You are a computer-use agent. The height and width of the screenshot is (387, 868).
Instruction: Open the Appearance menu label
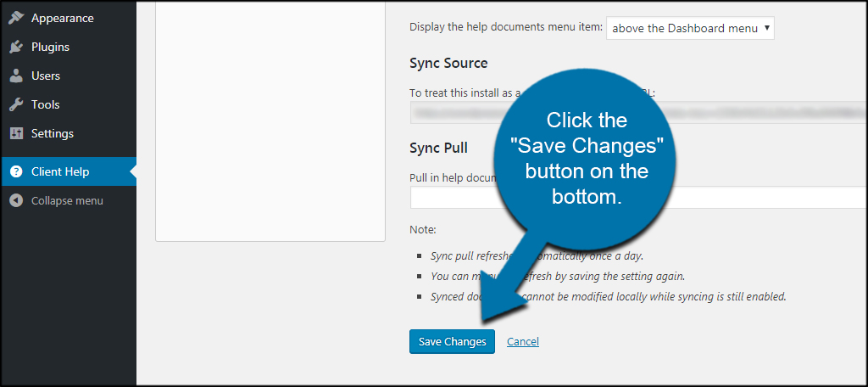pos(62,18)
